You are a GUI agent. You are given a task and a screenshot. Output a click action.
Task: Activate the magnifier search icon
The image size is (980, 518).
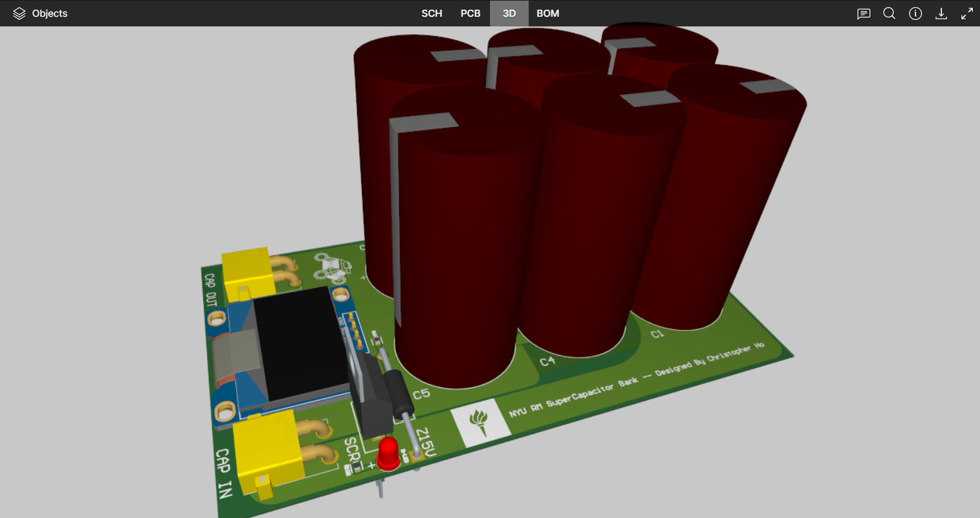tap(889, 13)
